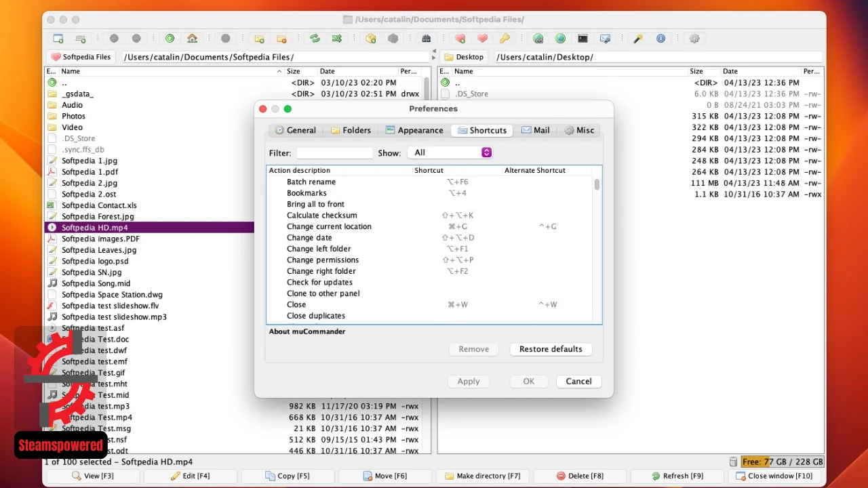868x488 pixels.
Task: Click the left panel path field
Action: click(276, 57)
